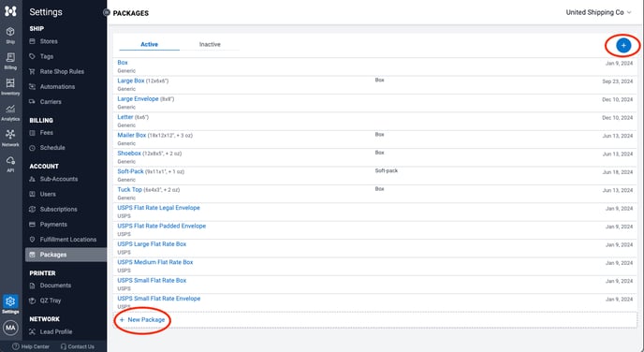
Task: Open the Analytics section in the rail
Action: [10, 112]
